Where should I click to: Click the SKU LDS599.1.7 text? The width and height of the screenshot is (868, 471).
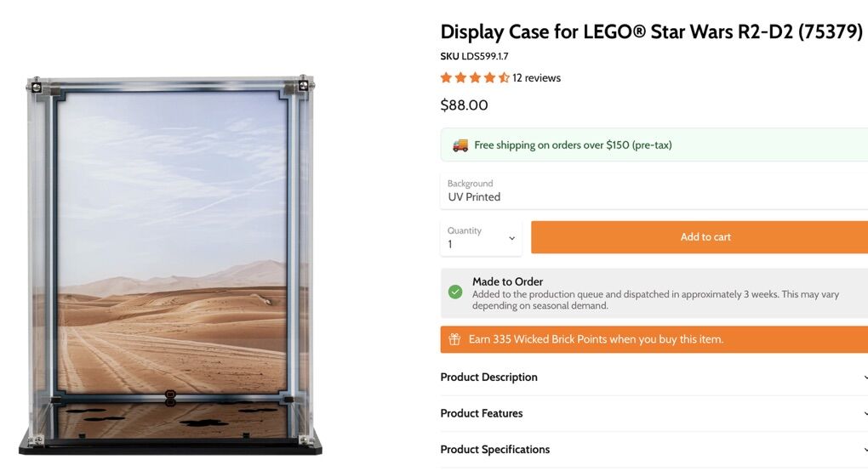point(474,56)
